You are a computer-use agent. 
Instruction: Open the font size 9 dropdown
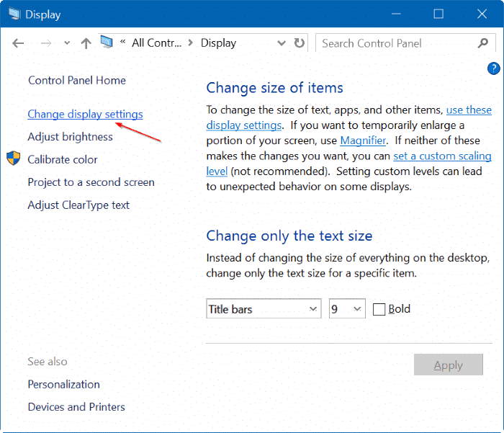pyautogui.click(x=347, y=309)
